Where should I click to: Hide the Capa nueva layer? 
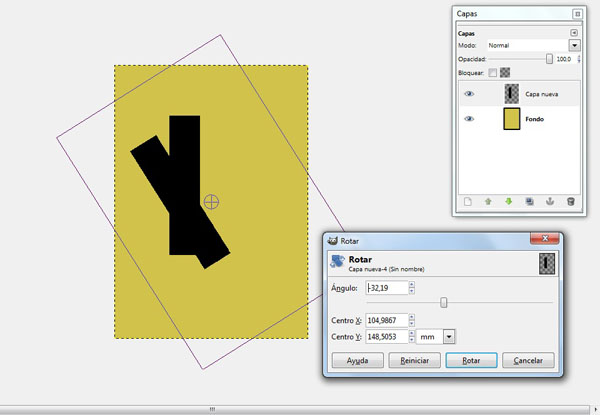(x=470, y=94)
